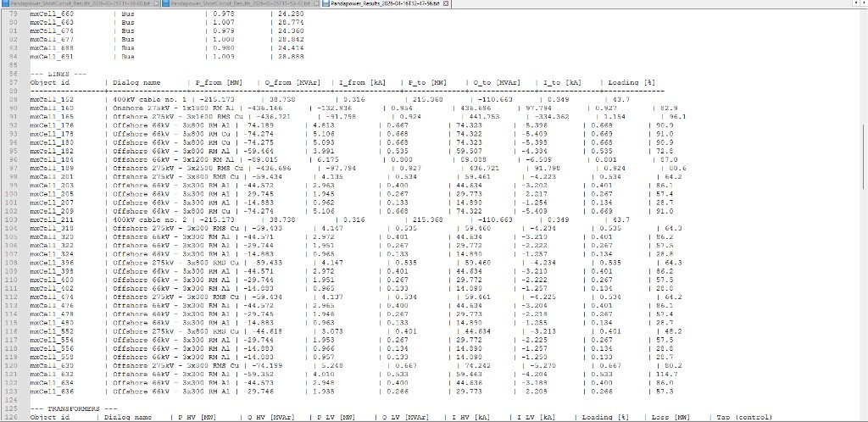Click the '400kV cable no. 2' dialog name
This screenshot has width=868, height=422.
[x=148, y=219]
